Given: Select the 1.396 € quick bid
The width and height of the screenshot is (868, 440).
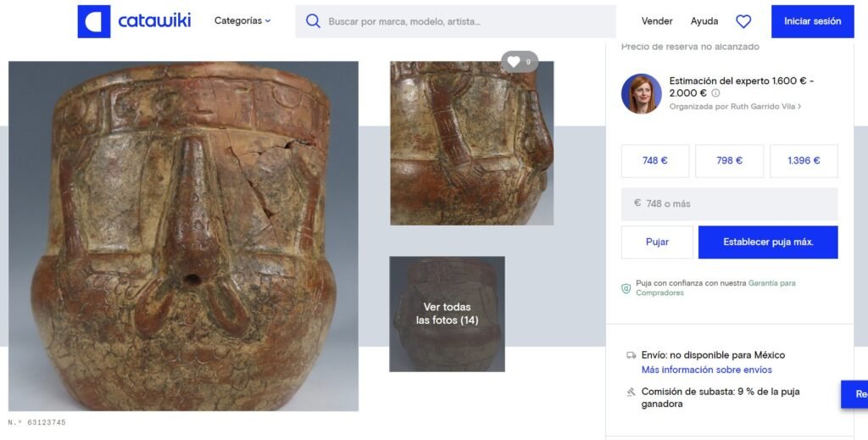Looking at the screenshot, I should pos(804,160).
